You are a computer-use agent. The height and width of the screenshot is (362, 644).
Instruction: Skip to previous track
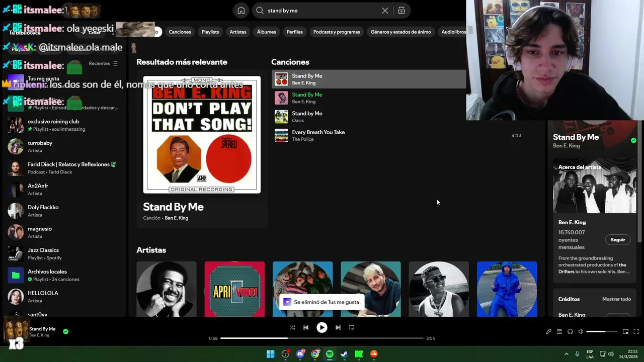[306, 327]
